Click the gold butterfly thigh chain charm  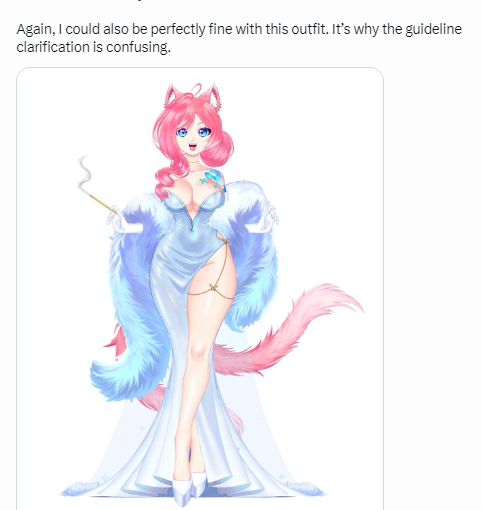coord(213,287)
